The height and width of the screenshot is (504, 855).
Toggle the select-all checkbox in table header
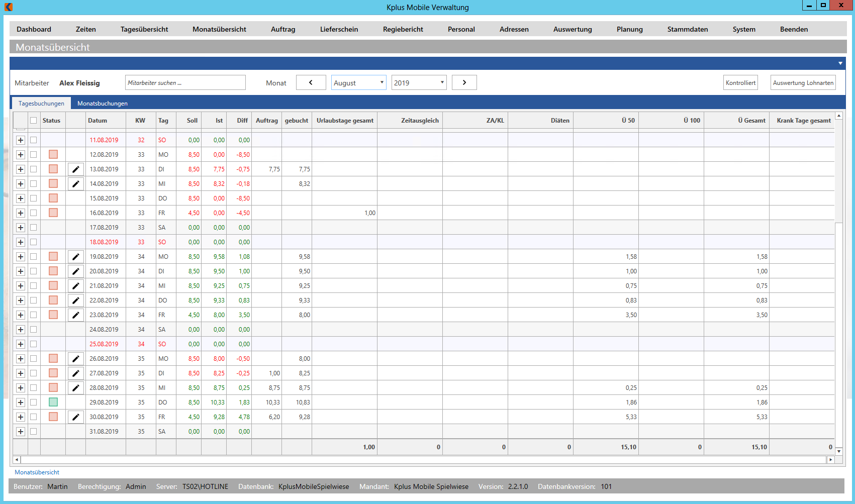[34, 121]
